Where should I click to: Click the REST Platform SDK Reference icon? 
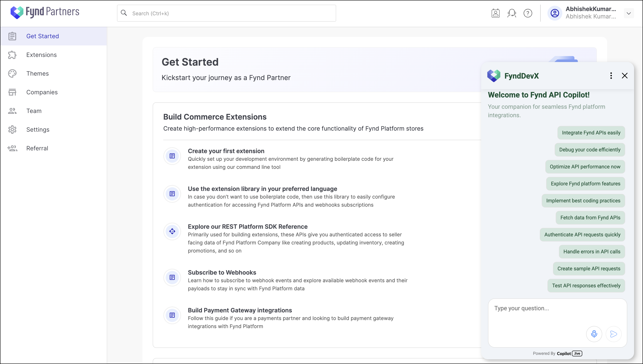(x=172, y=231)
